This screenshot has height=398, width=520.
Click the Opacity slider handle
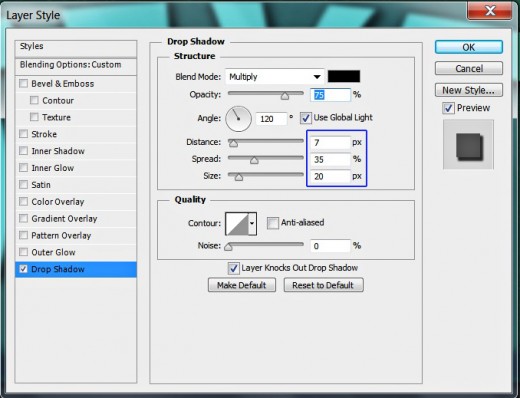pyautogui.click(x=285, y=96)
